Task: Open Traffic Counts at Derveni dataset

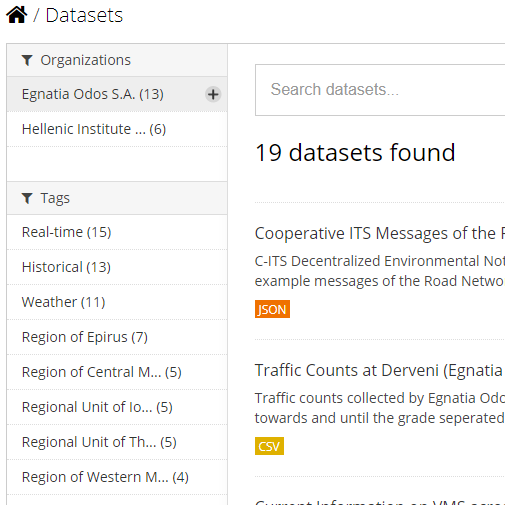Action: (x=380, y=370)
